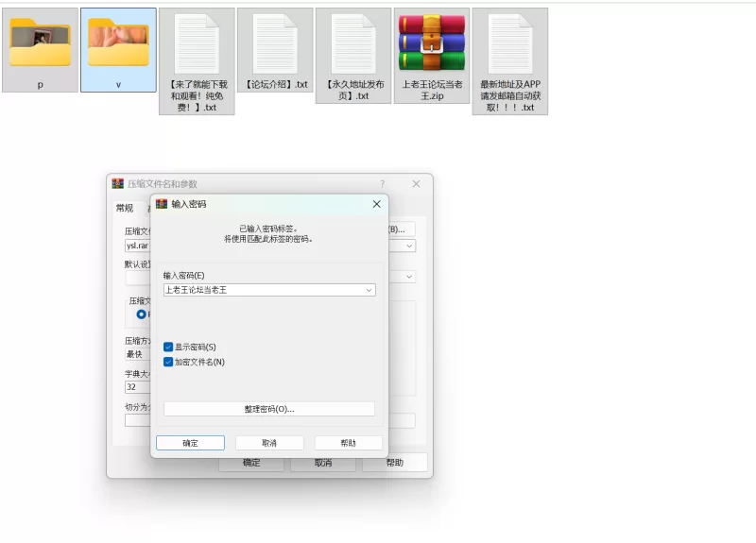Click the browse (B)... button
Image resolution: width=756 pixels, height=543 pixels.
pyautogui.click(x=401, y=229)
